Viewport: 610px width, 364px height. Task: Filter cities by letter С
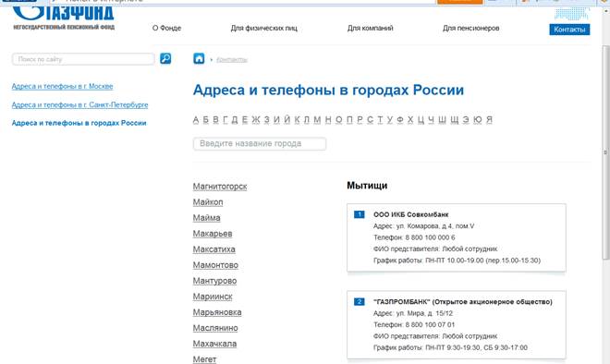[370, 120]
